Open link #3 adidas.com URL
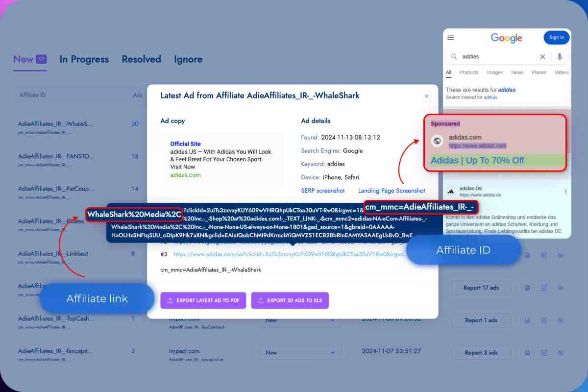Screen dimensions: 588x392 [x=291, y=254]
